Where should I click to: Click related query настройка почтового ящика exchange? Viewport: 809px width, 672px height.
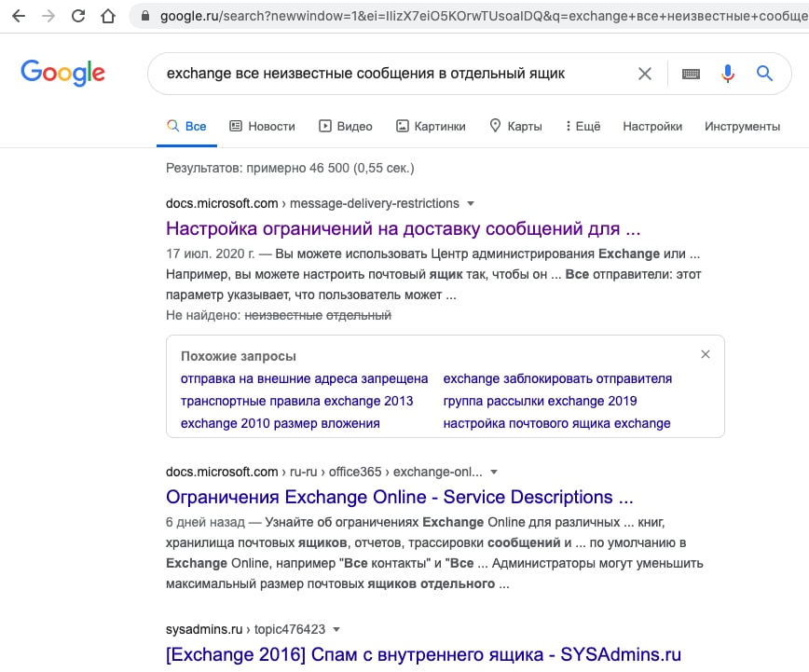[x=556, y=423]
